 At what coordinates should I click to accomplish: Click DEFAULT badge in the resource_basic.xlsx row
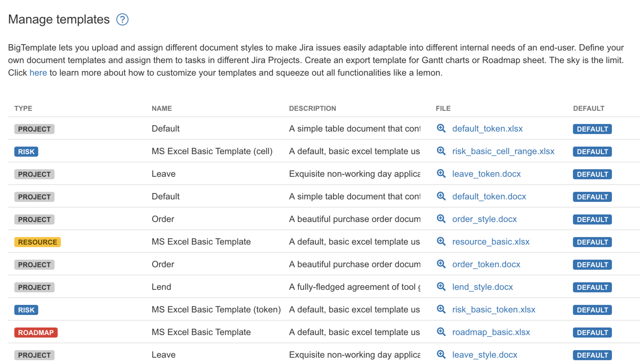click(592, 242)
